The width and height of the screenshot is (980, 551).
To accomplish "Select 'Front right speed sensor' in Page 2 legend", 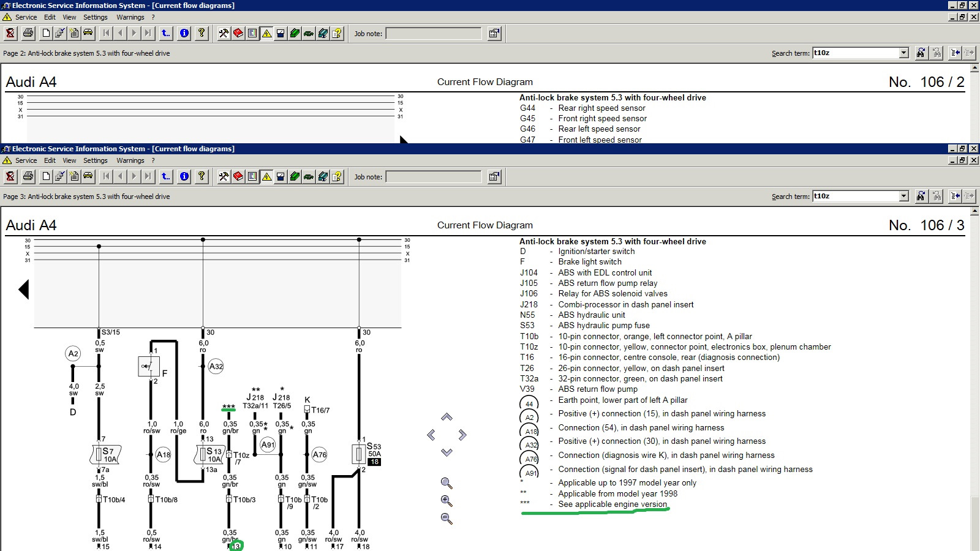I will click(602, 119).
